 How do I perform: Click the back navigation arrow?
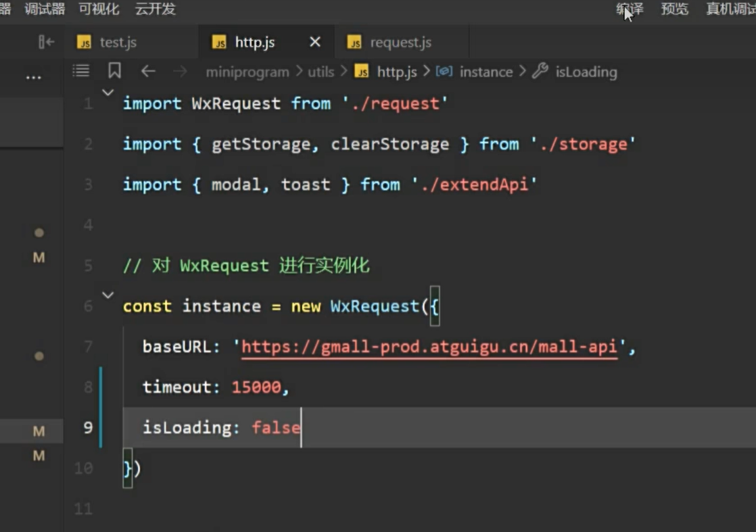pos(148,71)
